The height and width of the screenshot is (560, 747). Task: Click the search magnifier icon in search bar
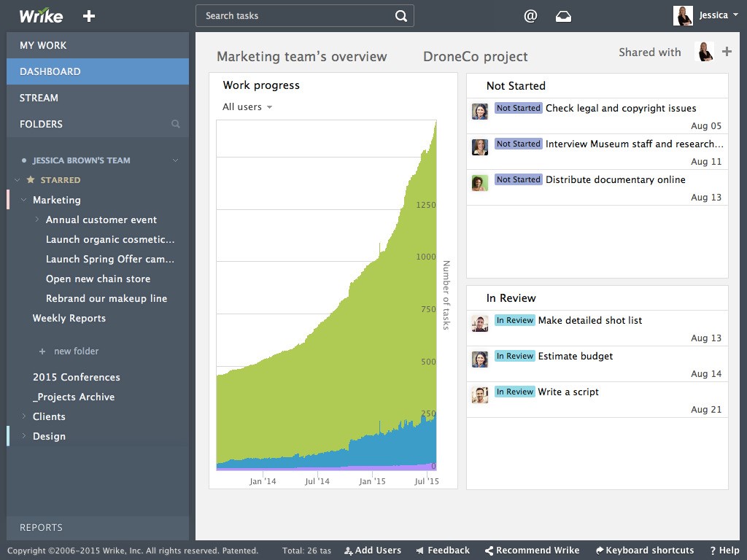(x=401, y=16)
